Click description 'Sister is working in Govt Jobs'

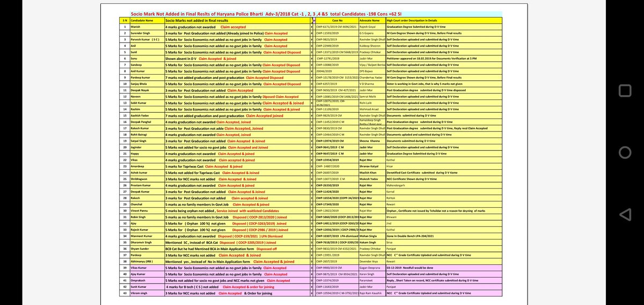click(x=407, y=84)
